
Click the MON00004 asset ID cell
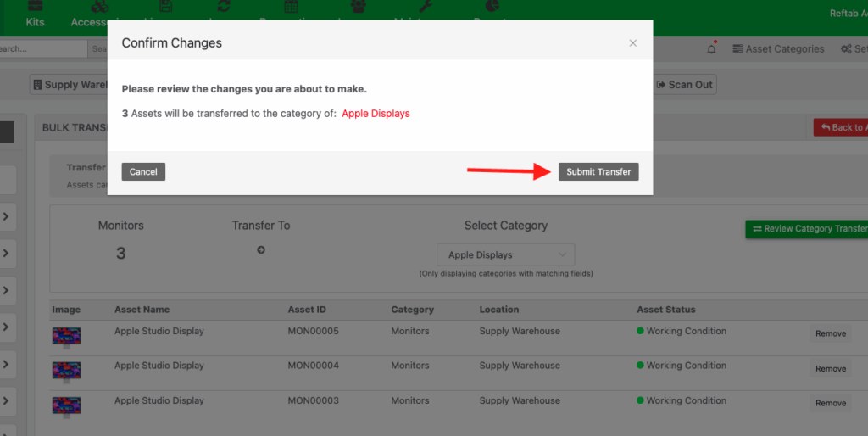coord(314,365)
